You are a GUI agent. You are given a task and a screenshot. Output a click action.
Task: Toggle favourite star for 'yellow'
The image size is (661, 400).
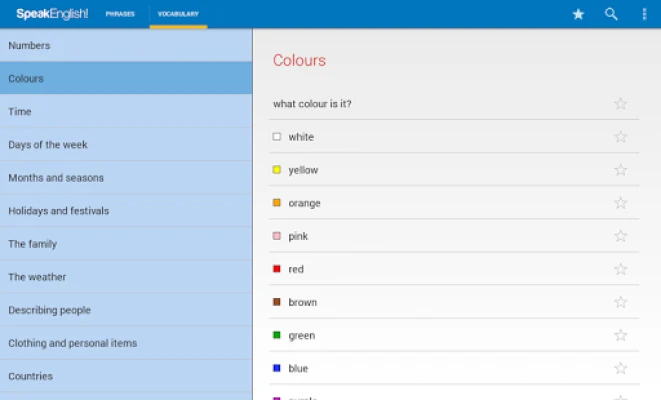(x=620, y=170)
